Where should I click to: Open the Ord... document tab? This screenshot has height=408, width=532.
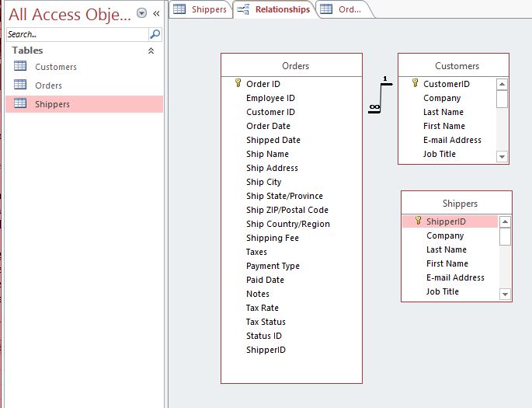pyautogui.click(x=342, y=9)
